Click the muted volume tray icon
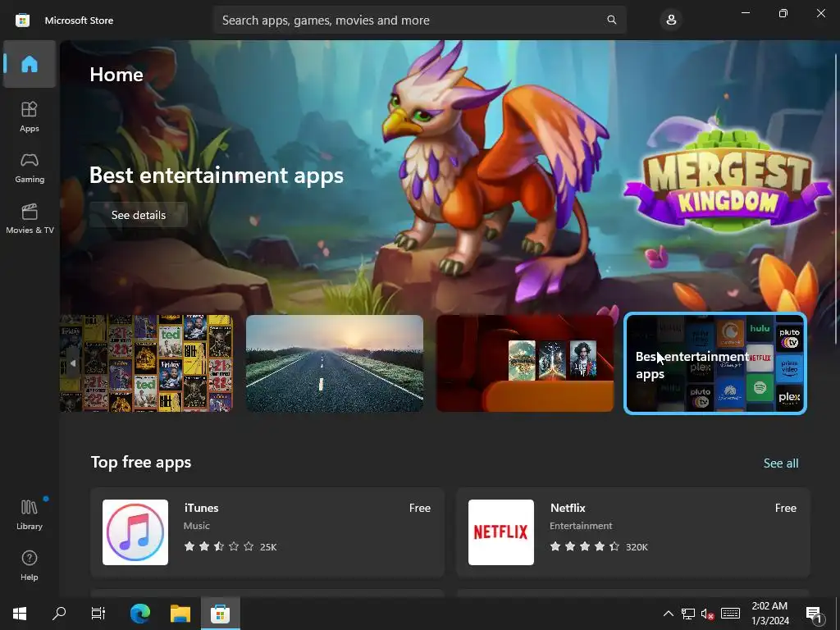The width and height of the screenshot is (840, 630). click(707, 614)
